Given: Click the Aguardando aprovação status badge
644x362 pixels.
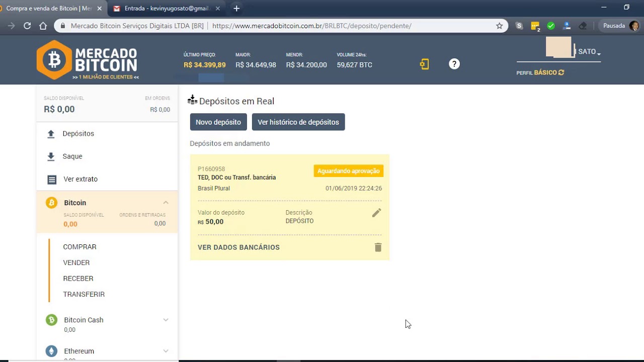Looking at the screenshot, I should tap(349, 171).
